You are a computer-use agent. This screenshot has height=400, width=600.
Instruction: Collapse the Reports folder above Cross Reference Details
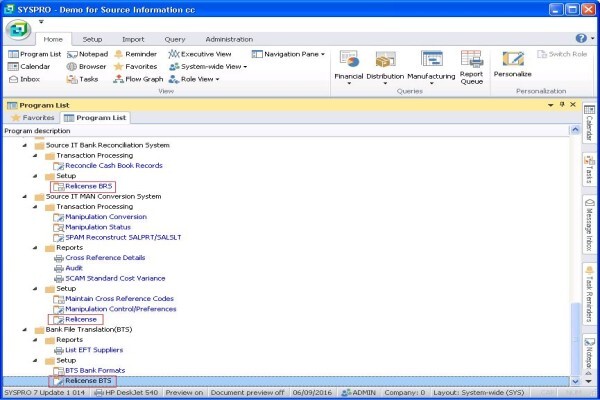pyautogui.click(x=35, y=248)
